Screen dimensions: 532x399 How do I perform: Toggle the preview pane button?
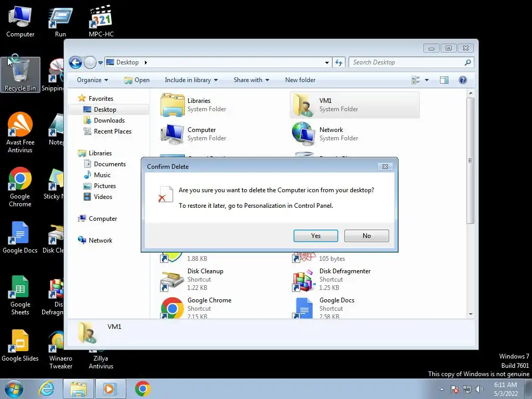pyautogui.click(x=444, y=80)
